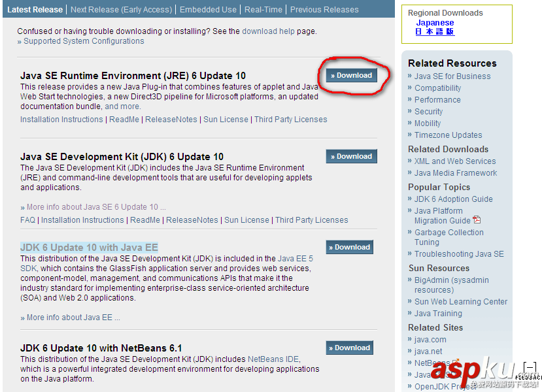The width and height of the screenshot is (542, 392).
Task: Visit java.net related site
Action: tap(428, 351)
